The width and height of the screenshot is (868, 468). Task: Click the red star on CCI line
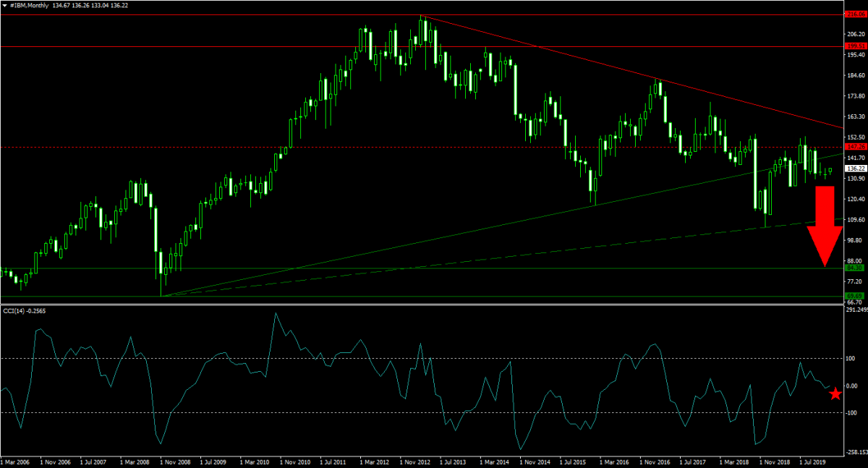point(835,393)
